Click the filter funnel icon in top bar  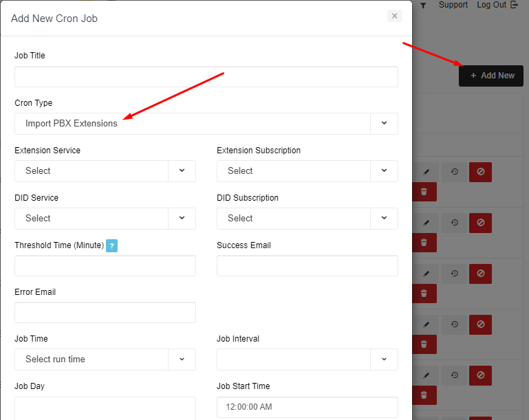click(x=423, y=5)
